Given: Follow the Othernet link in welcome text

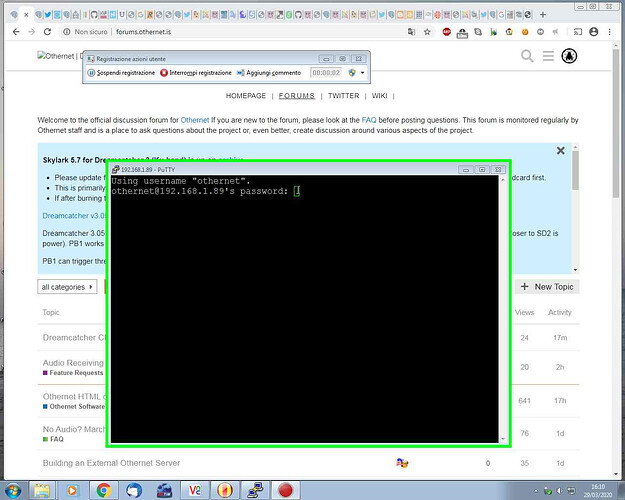Looking at the screenshot, I should pos(195,120).
